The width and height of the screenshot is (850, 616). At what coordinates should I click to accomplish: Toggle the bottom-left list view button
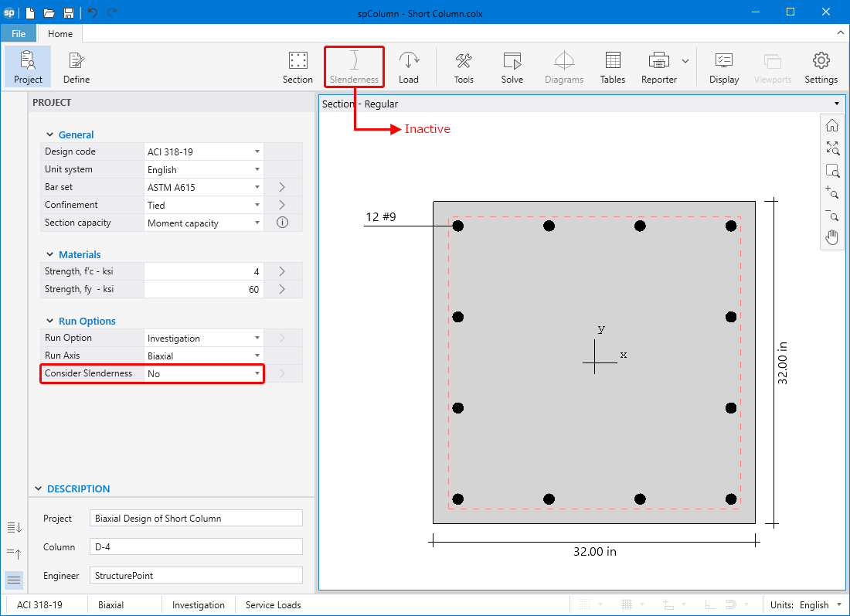[14, 580]
